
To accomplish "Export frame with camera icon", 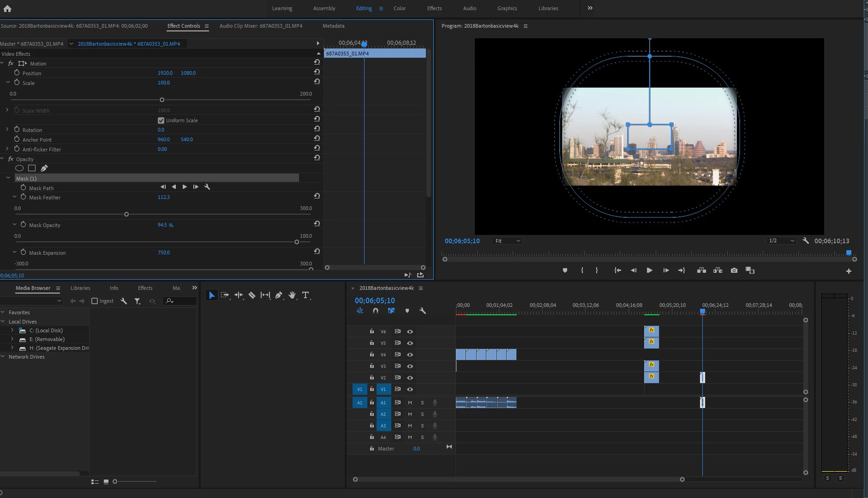I will tap(734, 270).
